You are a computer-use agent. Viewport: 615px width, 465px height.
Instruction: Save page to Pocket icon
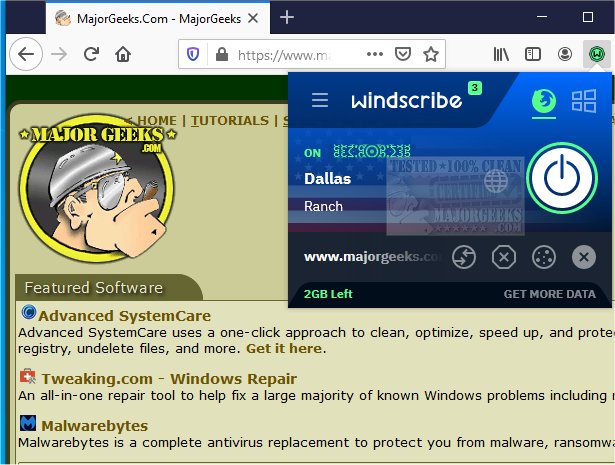402,54
